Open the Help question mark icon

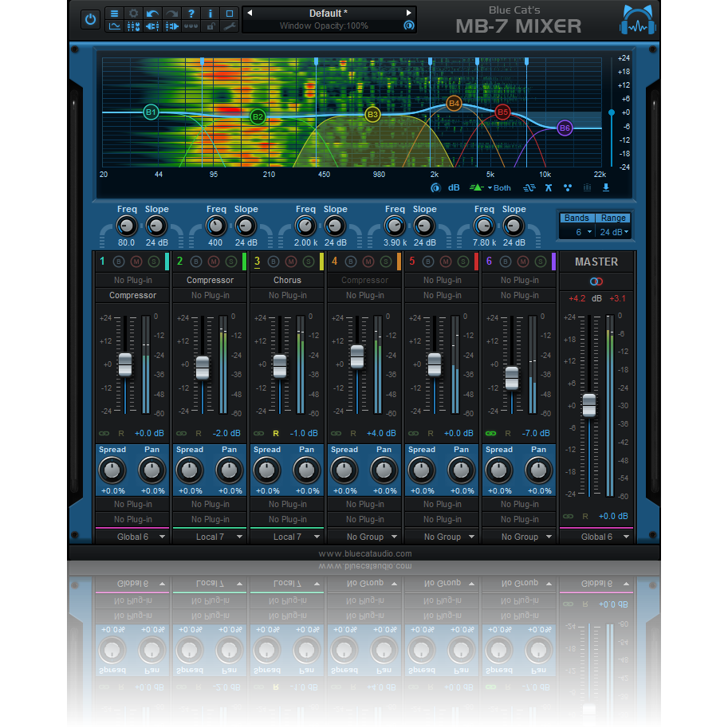click(x=191, y=14)
